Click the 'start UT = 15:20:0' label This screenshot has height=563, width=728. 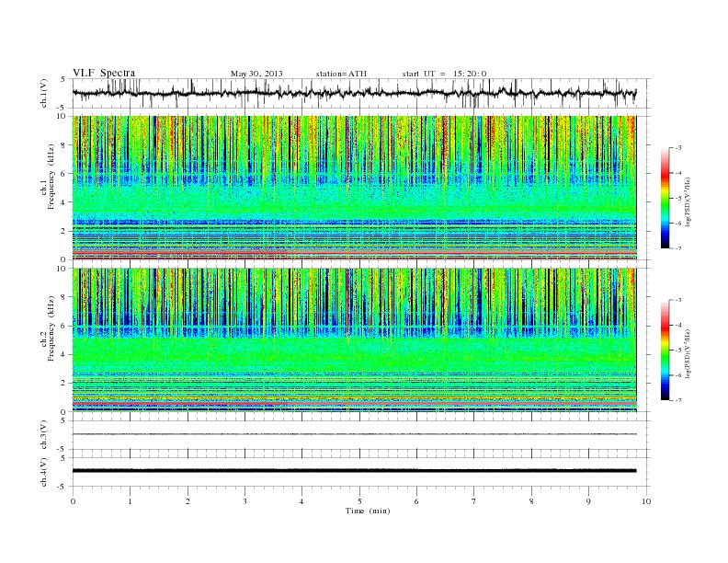click(x=444, y=74)
